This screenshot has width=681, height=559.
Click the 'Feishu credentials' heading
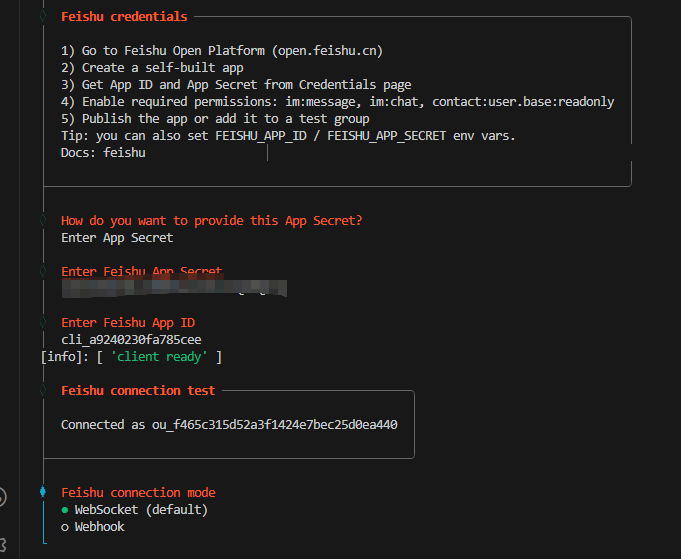(x=124, y=17)
